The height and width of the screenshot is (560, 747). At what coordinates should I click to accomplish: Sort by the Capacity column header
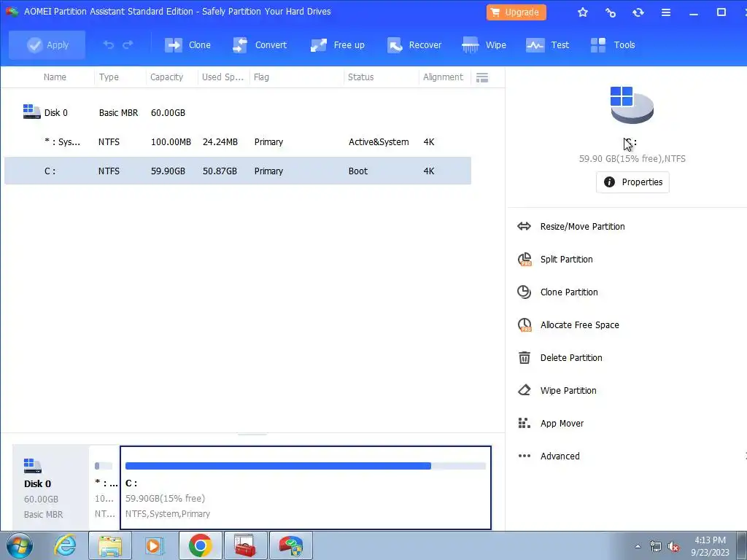point(166,77)
